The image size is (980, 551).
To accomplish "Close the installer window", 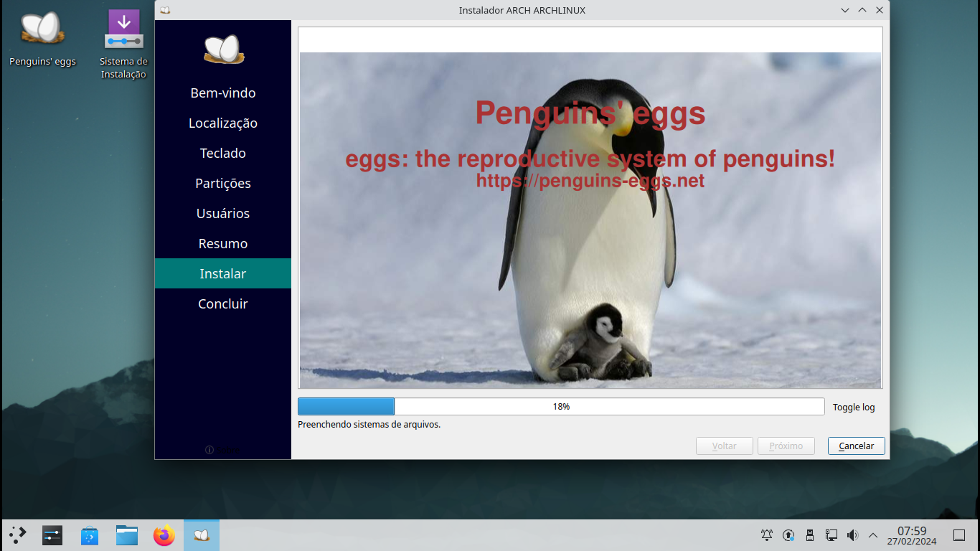I will (880, 10).
